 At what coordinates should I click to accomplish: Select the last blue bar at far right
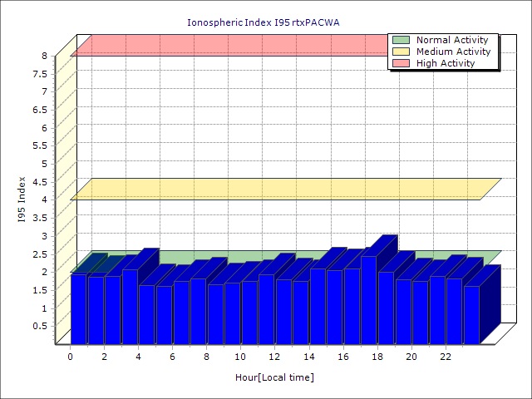point(471,314)
